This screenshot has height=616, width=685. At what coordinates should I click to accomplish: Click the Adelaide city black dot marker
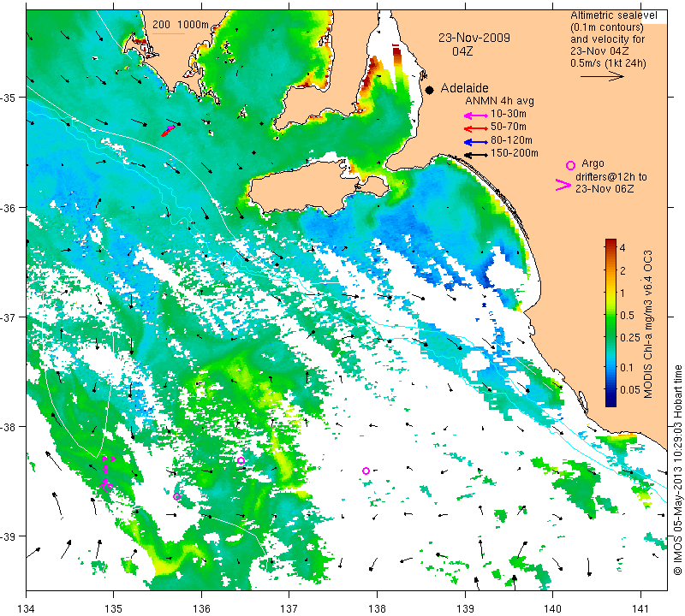(x=430, y=90)
